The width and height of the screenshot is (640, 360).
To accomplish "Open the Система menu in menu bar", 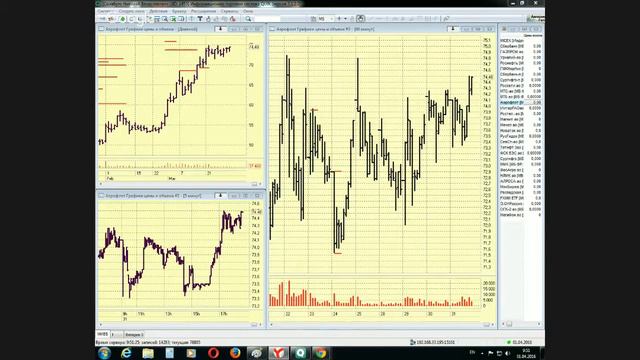I will tap(104, 11).
